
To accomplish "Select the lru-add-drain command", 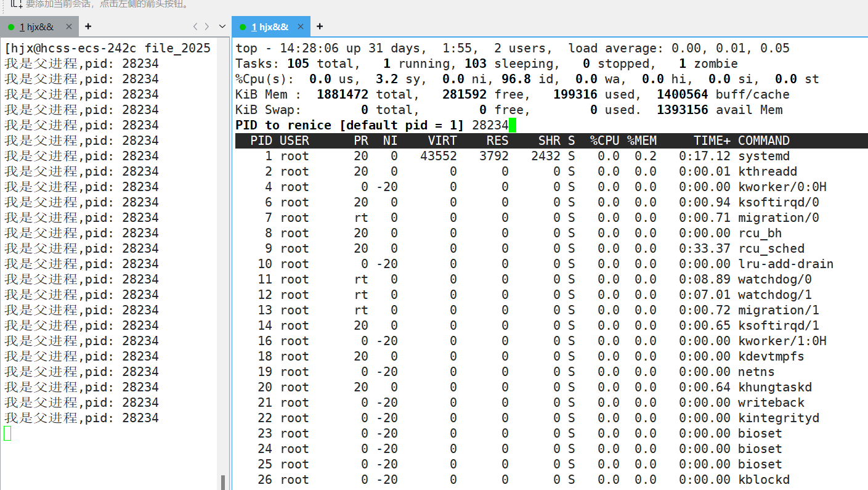I will [786, 264].
